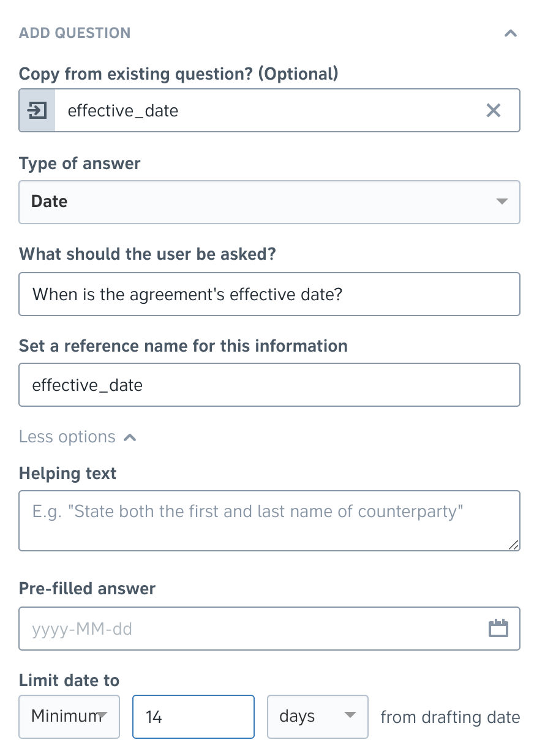This screenshot has height=756, width=545.
Task: Click the Helping text box resize handle
Action: [513, 544]
